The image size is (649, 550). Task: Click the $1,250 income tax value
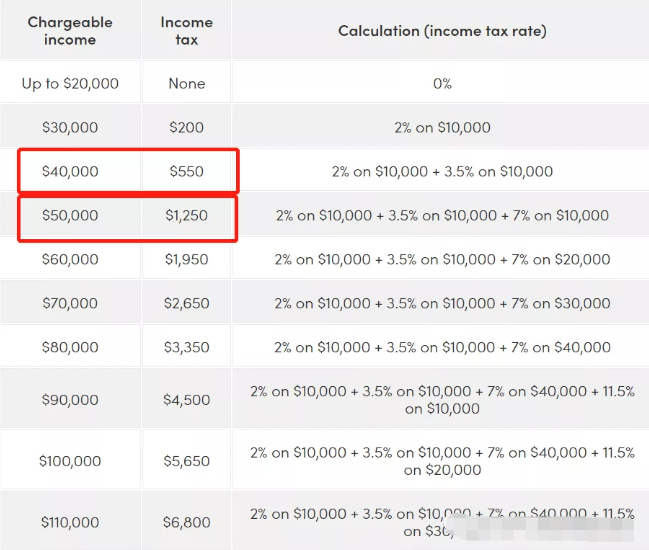tap(186, 215)
